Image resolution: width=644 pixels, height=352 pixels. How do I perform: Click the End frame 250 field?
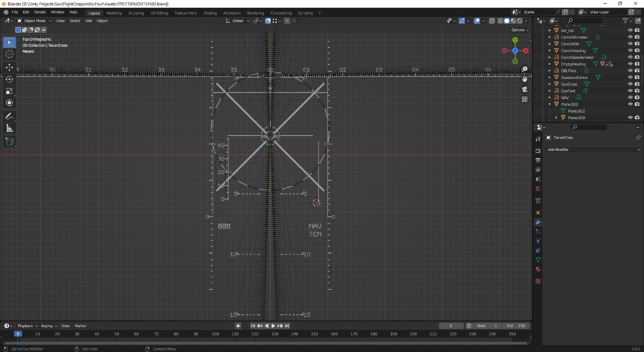coord(516,326)
